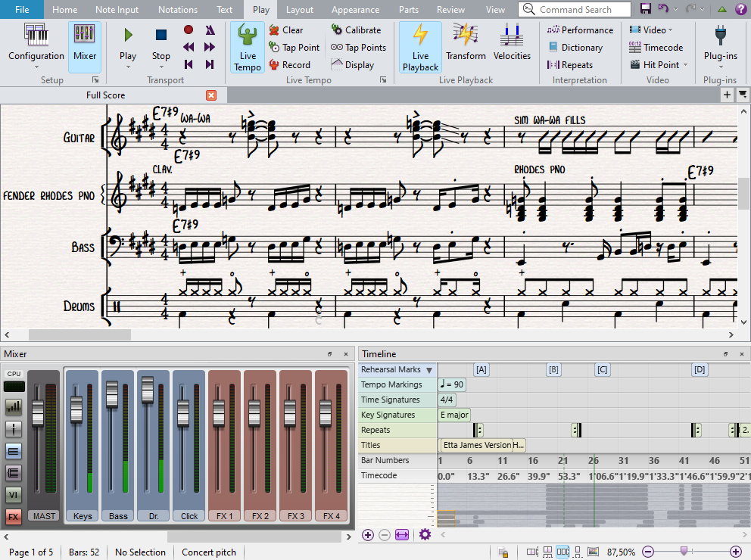The width and height of the screenshot is (751, 560).
Task: Click the red Record transport icon
Action: pos(189,30)
